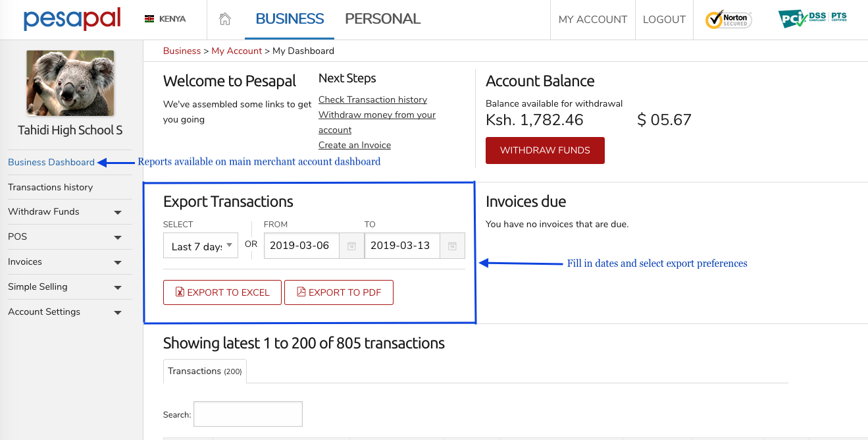
Task: Click the Account Balance heading
Action: coord(540,81)
